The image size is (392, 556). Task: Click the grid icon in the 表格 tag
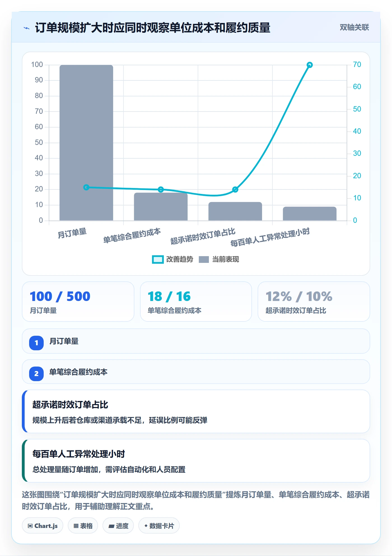tap(76, 526)
